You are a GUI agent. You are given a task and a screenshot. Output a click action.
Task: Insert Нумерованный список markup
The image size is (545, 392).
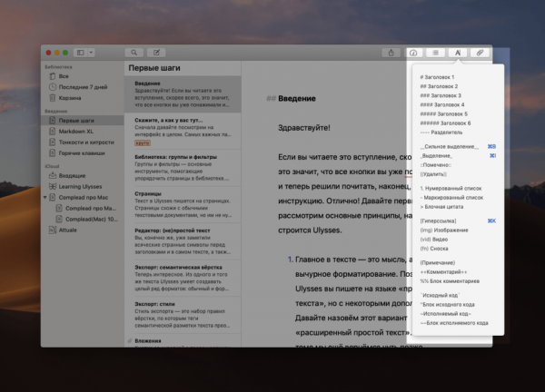[451, 188]
